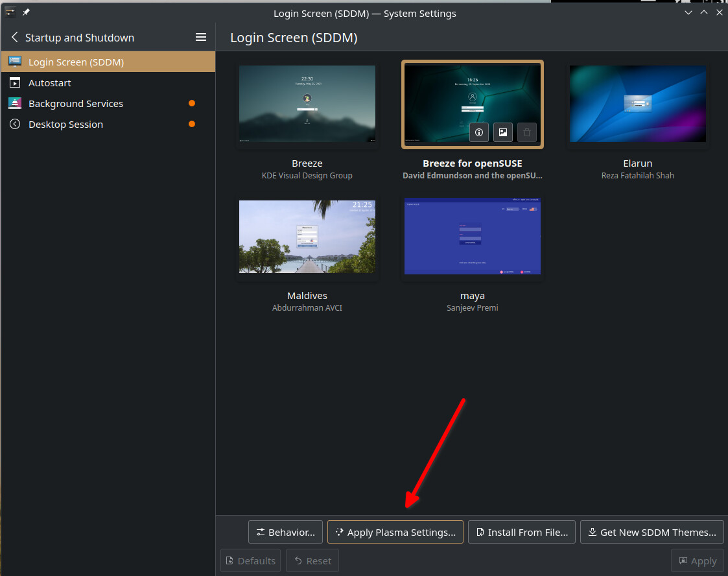Open the Autostart settings page
728x576 pixels.
tap(108, 82)
